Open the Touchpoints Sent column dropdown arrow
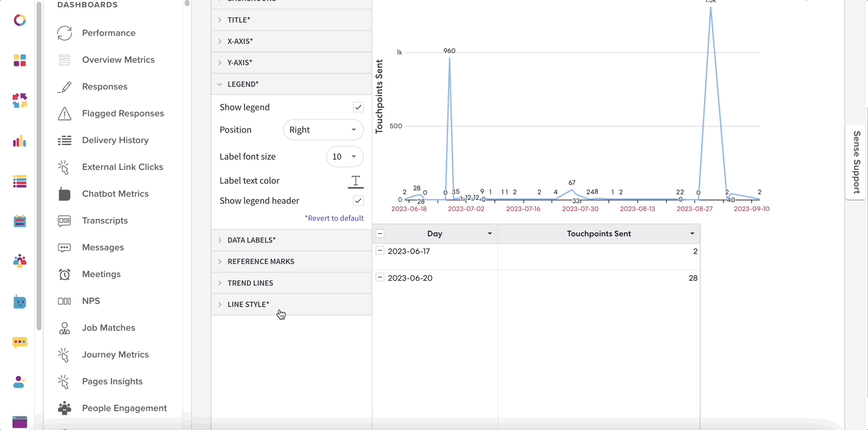The height and width of the screenshot is (430, 868). point(692,234)
